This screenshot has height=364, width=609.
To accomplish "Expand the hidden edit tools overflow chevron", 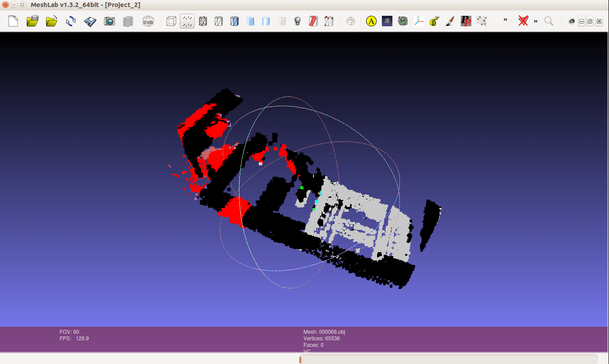I will pos(505,20).
